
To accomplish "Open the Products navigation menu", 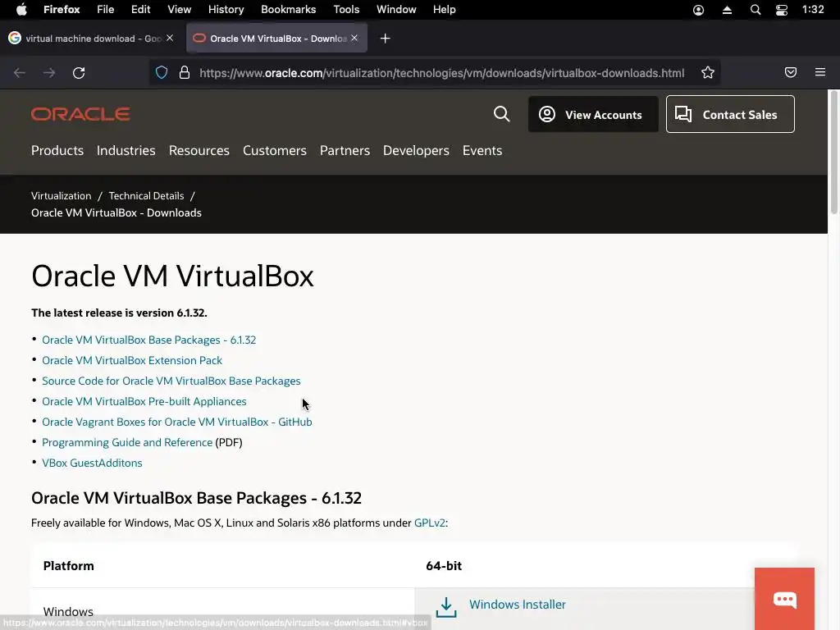I will pyautogui.click(x=57, y=151).
